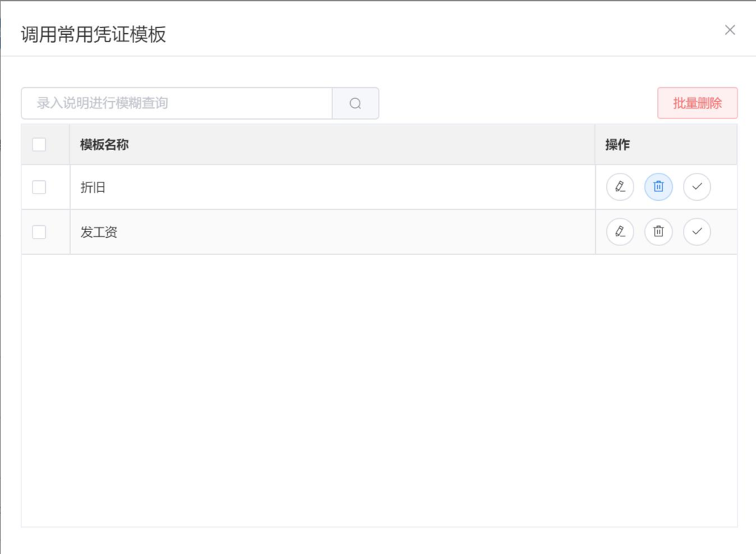Check the box for the 发工资 row
Viewport: 756px width, 554px height.
click(39, 232)
